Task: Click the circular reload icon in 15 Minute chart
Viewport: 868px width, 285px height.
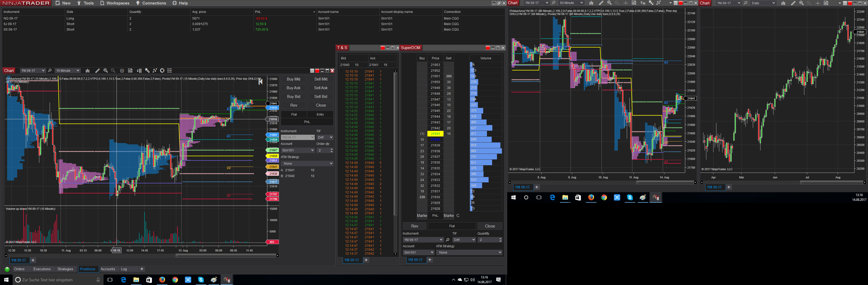Action: tap(162, 71)
